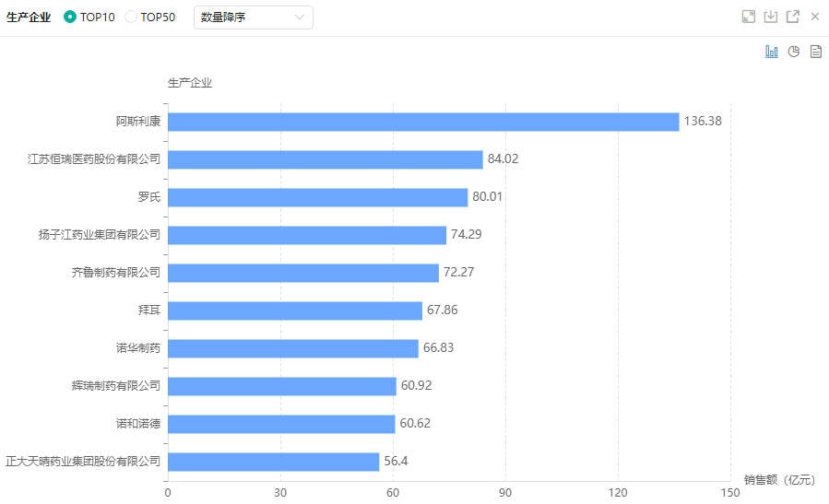Viewport: 829px width, 504px height.
Task: Click the 正大天晴药业集团股份有限公司 bar
Action: point(273,462)
